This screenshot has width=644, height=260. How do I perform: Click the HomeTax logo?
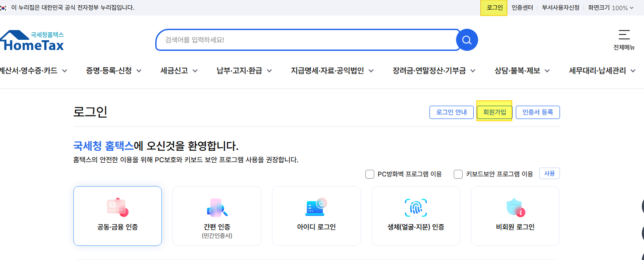tap(32, 40)
